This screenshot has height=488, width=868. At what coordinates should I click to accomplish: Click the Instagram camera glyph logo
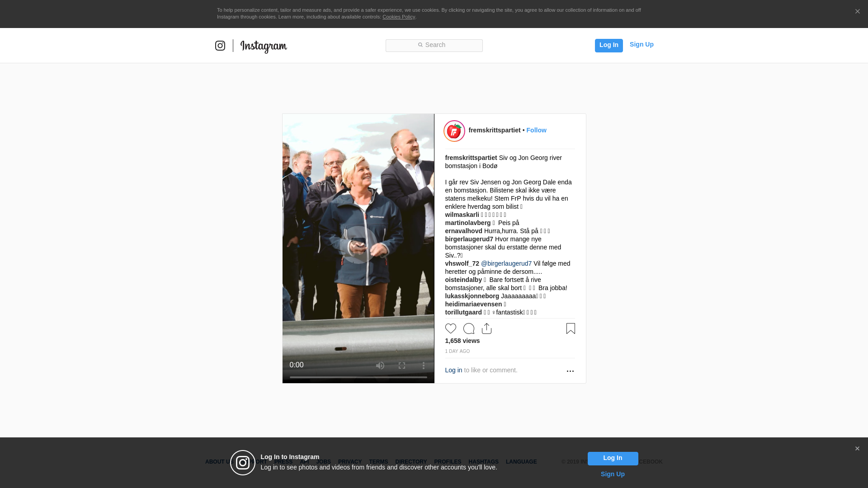click(x=220, y=46)
